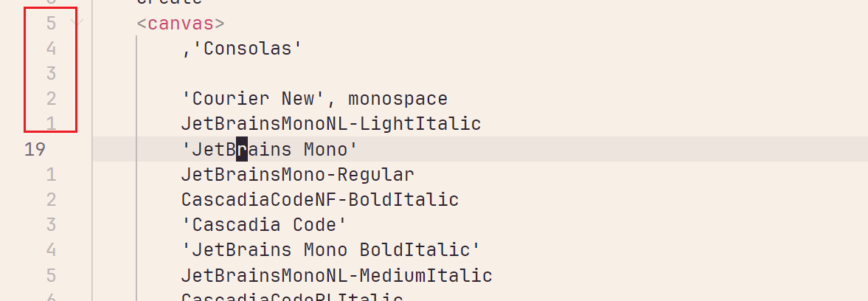Screen dimensions: 868x301
Task: Click gutter number beside 'Cascadia Code' line
Action: (51, 225)
